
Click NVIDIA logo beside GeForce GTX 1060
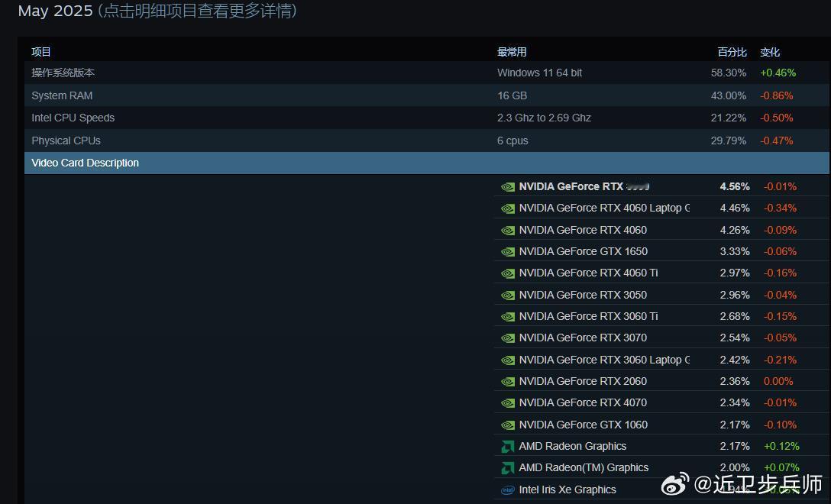point(508,425)
